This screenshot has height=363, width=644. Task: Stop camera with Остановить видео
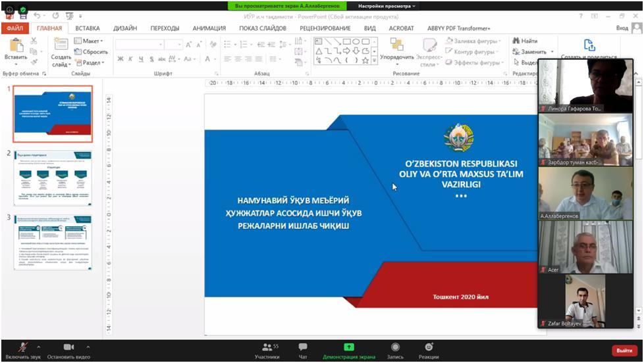68,347
